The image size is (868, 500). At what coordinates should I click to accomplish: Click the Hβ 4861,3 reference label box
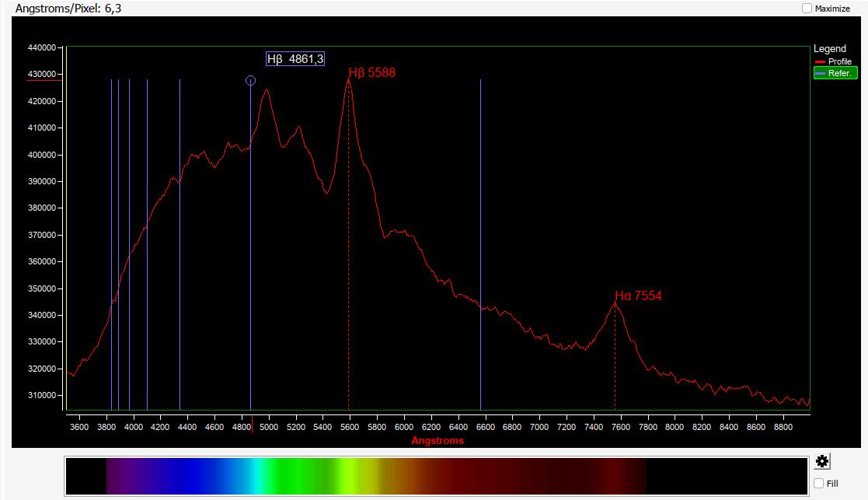coord(295,59)
